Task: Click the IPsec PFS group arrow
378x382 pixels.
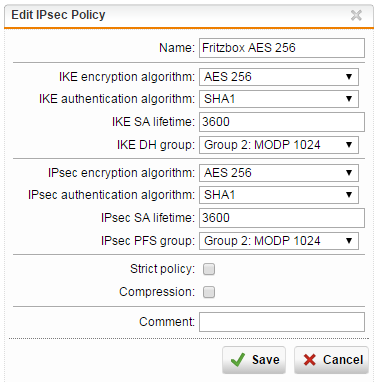Action: [349, 241]
